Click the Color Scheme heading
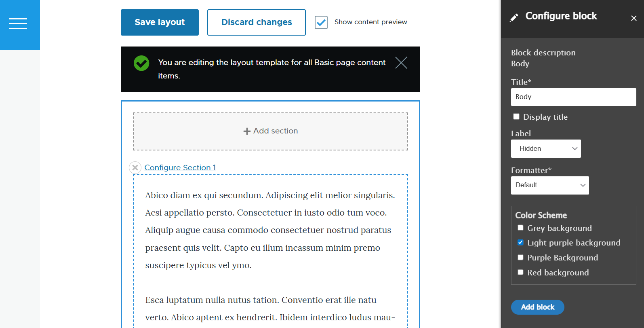This screenshot has height=328, width=644. point(541,215)
